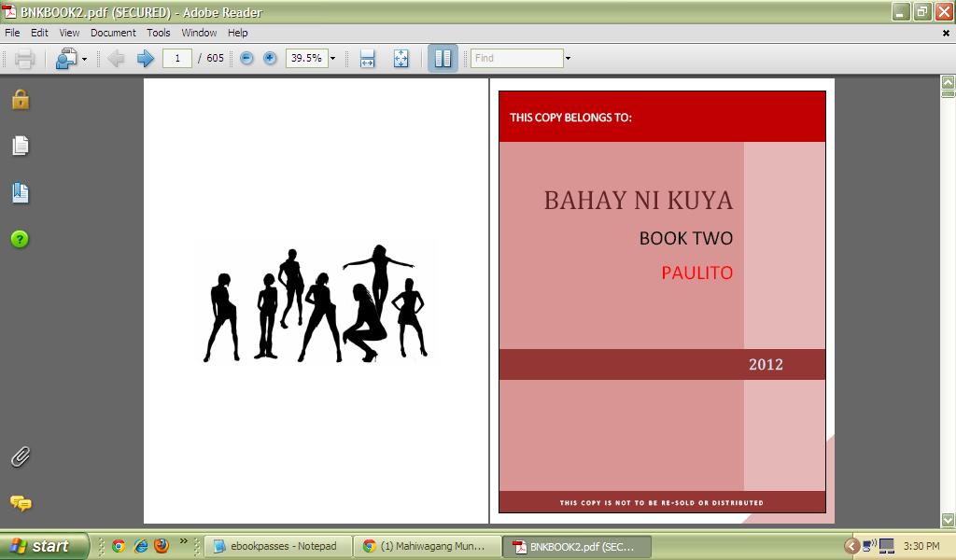Open the zoom percentage dropdown
Image resolution: width=956 pixels, height=560 pixels.
pos(332,58)
